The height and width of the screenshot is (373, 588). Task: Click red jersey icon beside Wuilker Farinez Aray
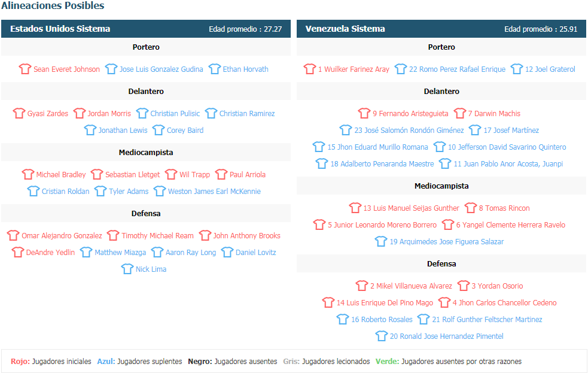(x=310, y=69)
